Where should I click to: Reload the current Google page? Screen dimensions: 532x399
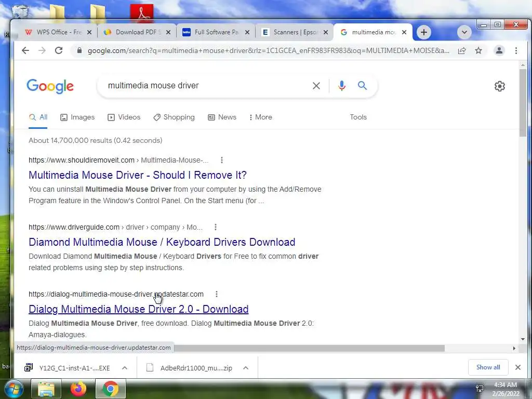click(59, 50)
